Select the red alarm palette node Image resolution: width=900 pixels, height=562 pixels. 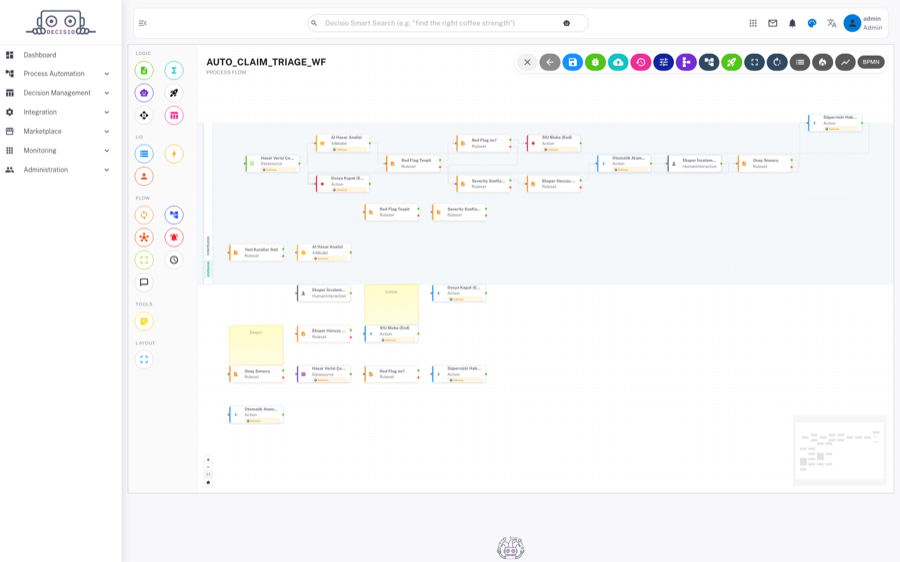pyautogui.click(x=174, y=237)
